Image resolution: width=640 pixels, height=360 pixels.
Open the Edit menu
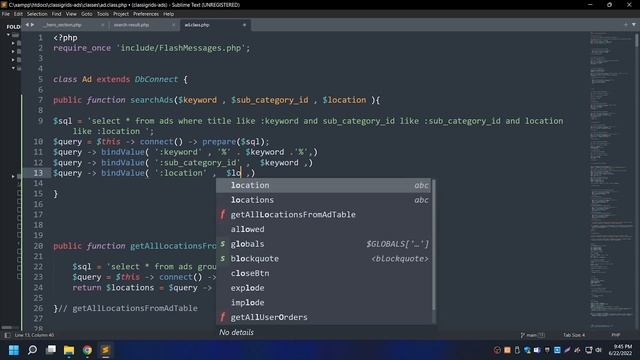pyautogui.click(x=18, y=14)
